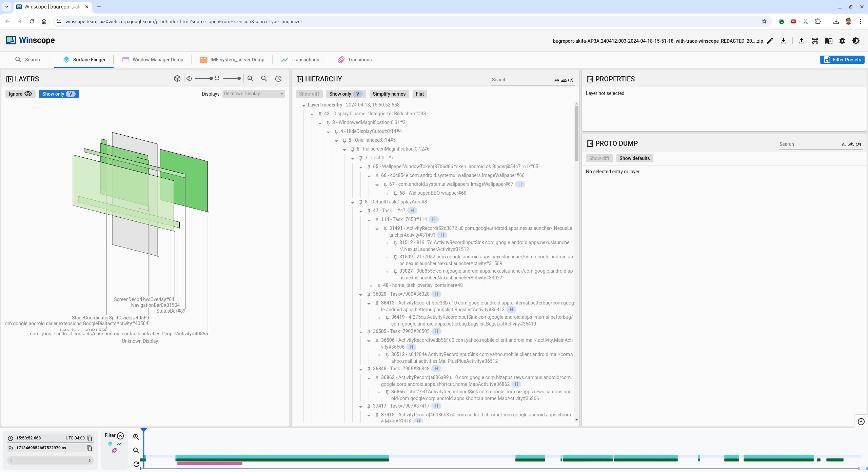Open the documentation book icon
The width and height of the screenshot is (868, 472).
click(829, 41)
